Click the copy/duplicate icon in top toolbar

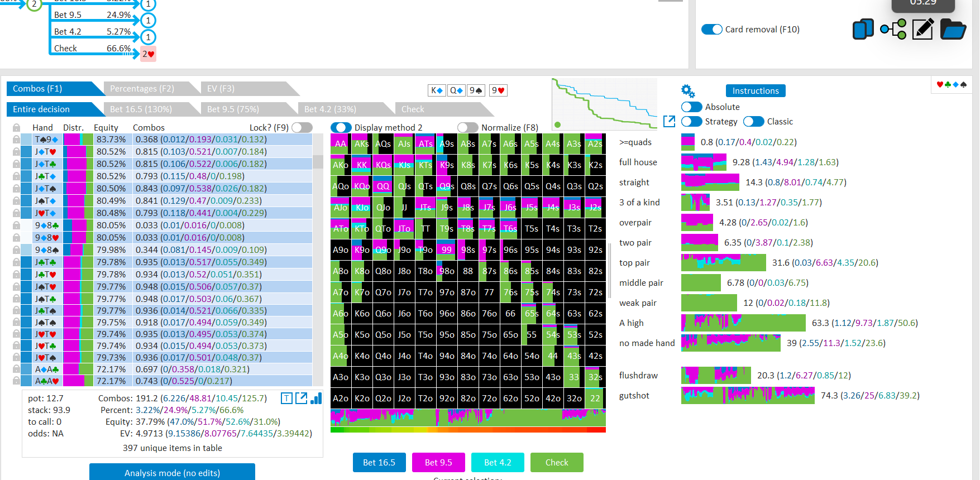pos(863,29)
